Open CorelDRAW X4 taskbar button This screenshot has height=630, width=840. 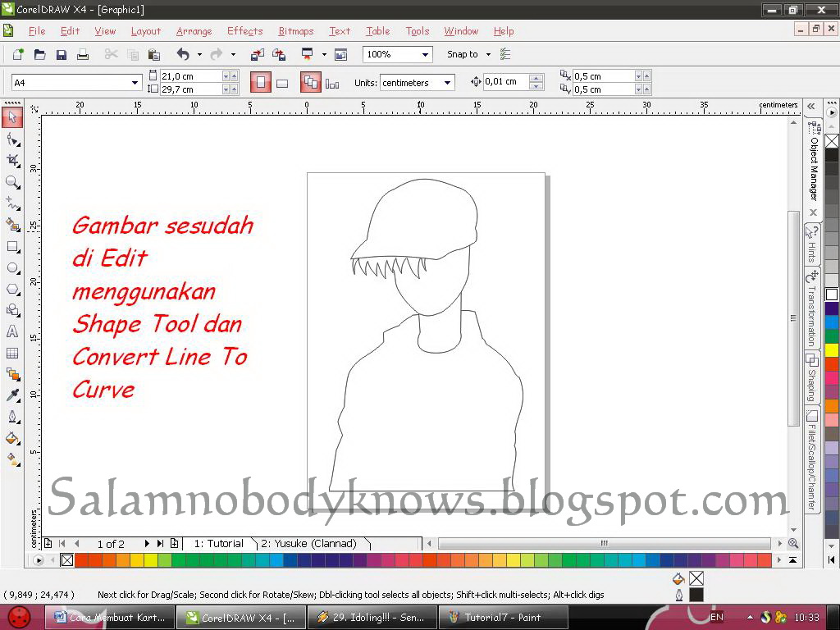[x=241, y=618]
